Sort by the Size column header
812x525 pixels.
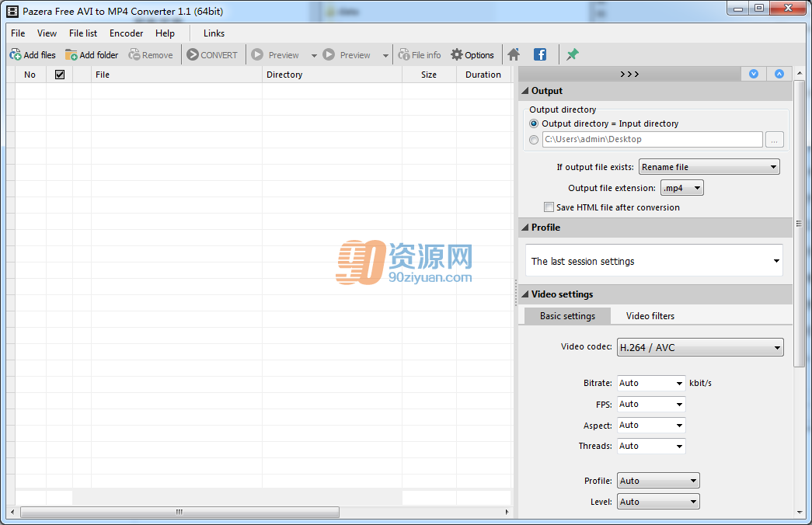click(429, 75)
